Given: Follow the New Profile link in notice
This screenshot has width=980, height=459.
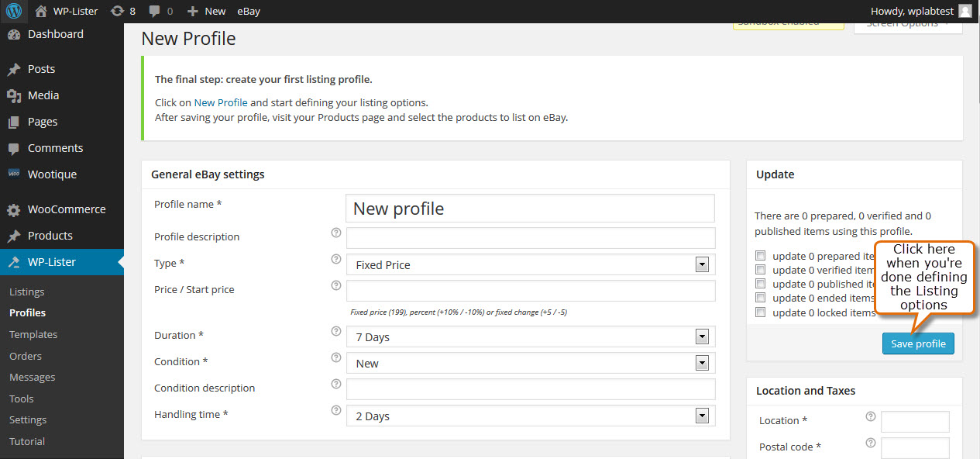Looking at the screenshot, I should point(221,102).
